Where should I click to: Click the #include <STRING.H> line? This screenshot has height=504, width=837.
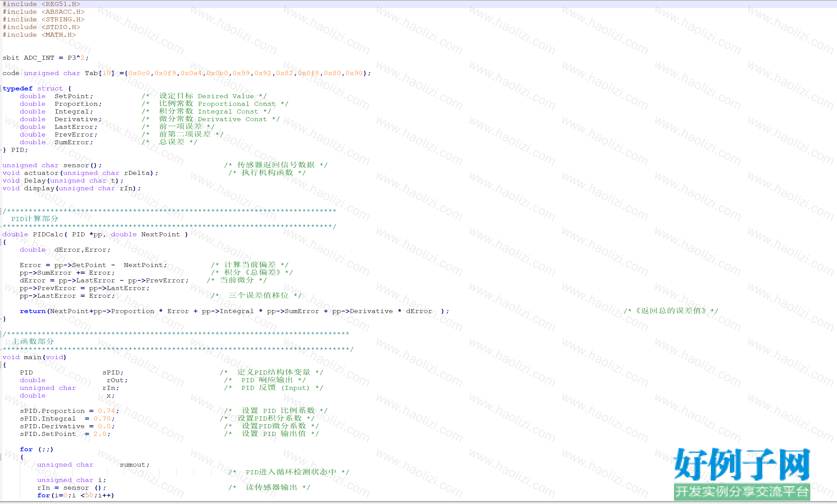[43, 19]
